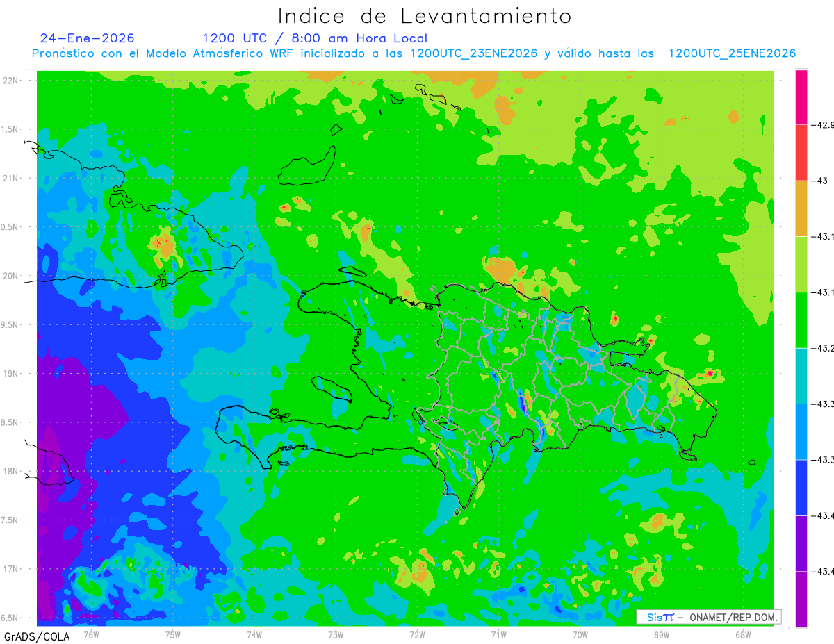
Task: Pick the dark blue legend swatch
Action: [x=801, y=488]
